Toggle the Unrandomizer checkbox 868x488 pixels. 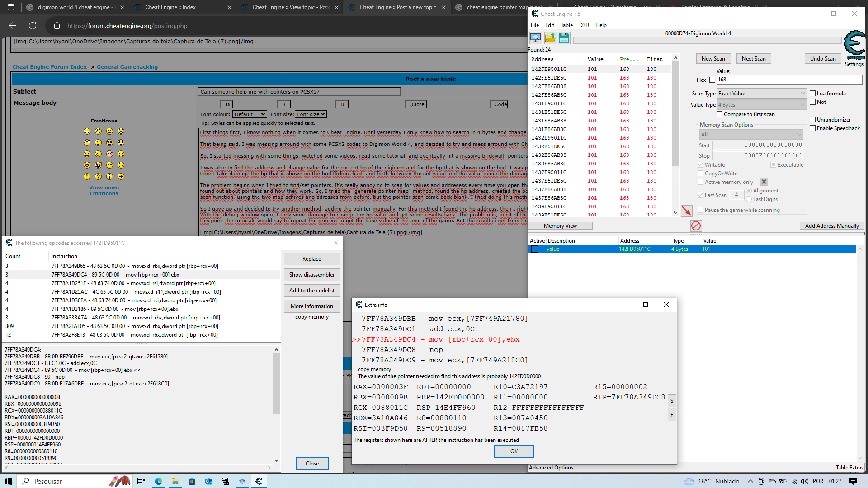click(x=812, y=120)
